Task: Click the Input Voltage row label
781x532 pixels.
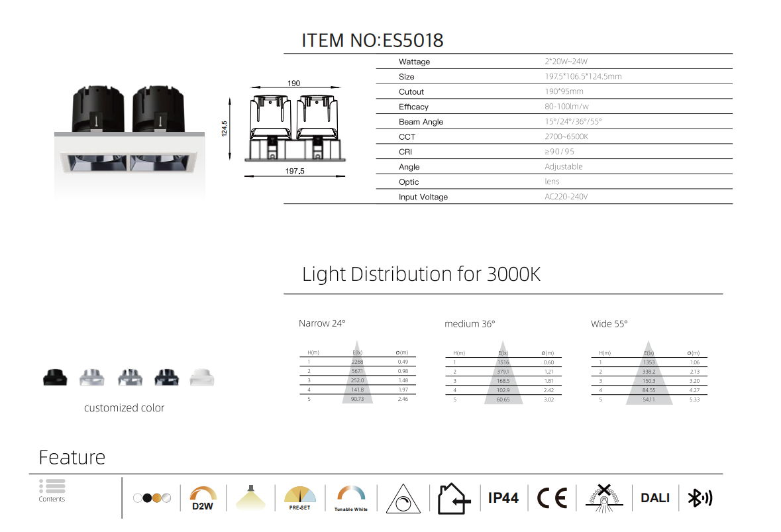Action: [423, 197]
